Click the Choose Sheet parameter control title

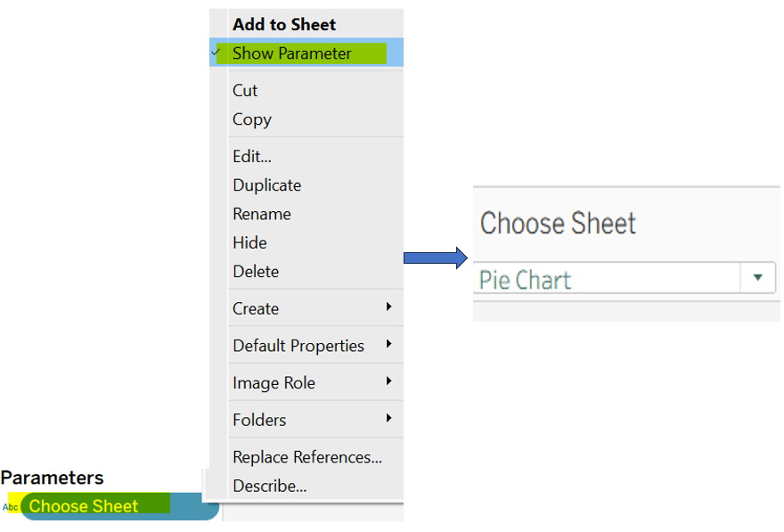pyautogui.click(x=559, y=223)
